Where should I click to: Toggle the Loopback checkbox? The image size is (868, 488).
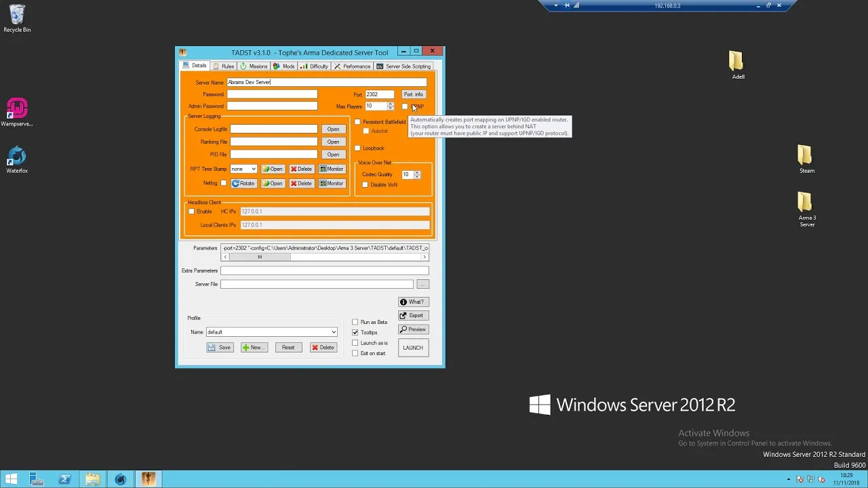357,148
